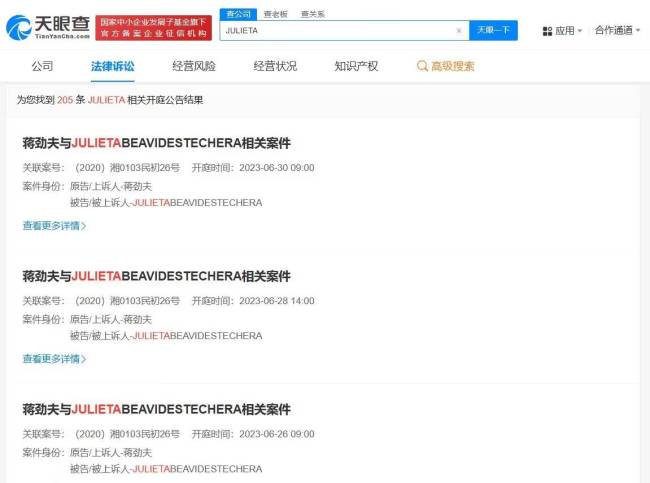Expand the 合作通道 dropdown
The width and height of the screenshot is (650, 483).
(617, 30)
